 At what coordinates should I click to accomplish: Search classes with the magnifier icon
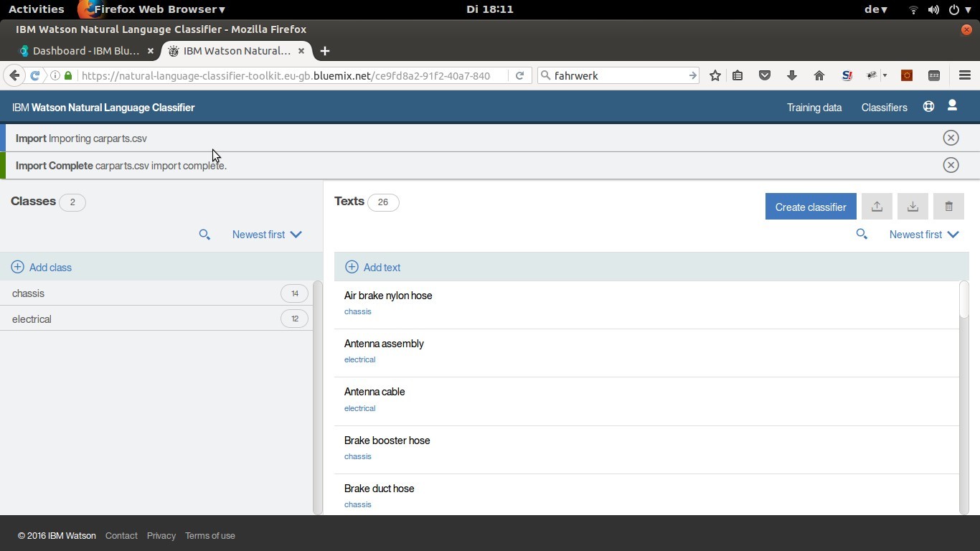tap(204, 235)
